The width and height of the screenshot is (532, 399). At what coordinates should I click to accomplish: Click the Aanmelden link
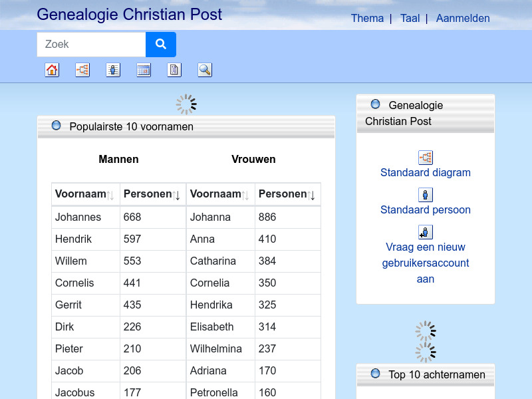click(x=463, y=19)
